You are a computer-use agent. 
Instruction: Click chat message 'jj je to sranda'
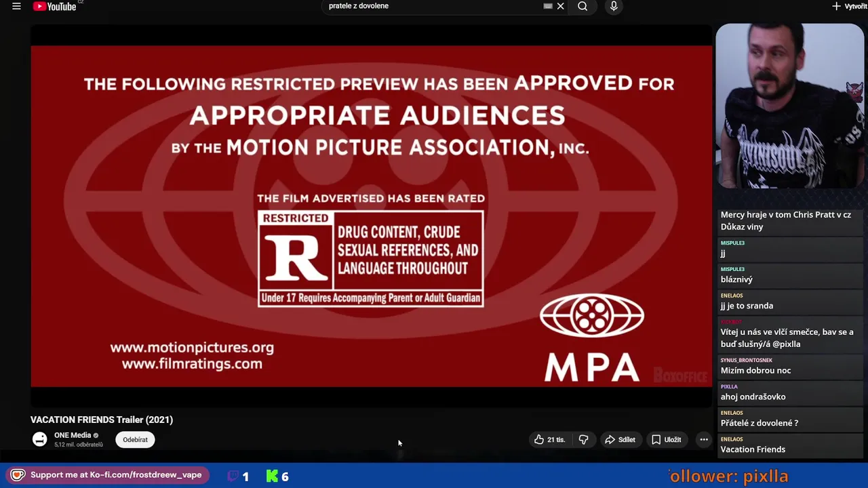pos(747,306)
